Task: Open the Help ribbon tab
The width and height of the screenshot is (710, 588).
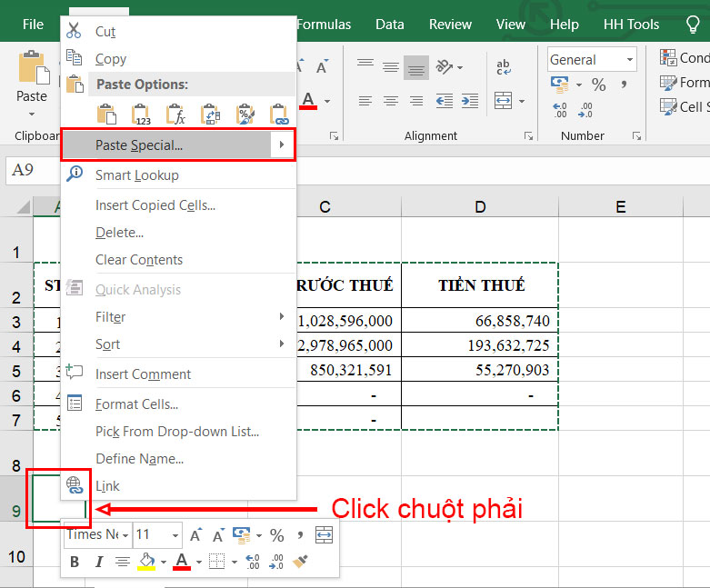Action: [565, 25]
